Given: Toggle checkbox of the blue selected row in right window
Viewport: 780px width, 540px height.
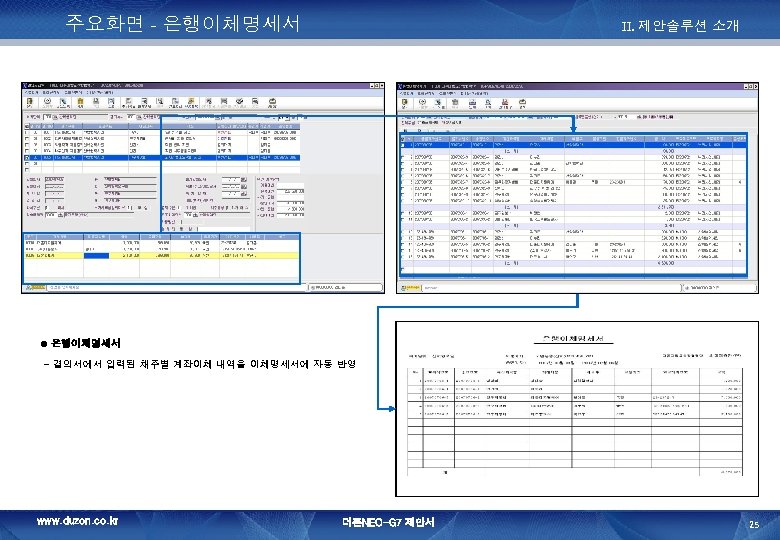Looking at the screenshot, I should click(x=403, y=145).
